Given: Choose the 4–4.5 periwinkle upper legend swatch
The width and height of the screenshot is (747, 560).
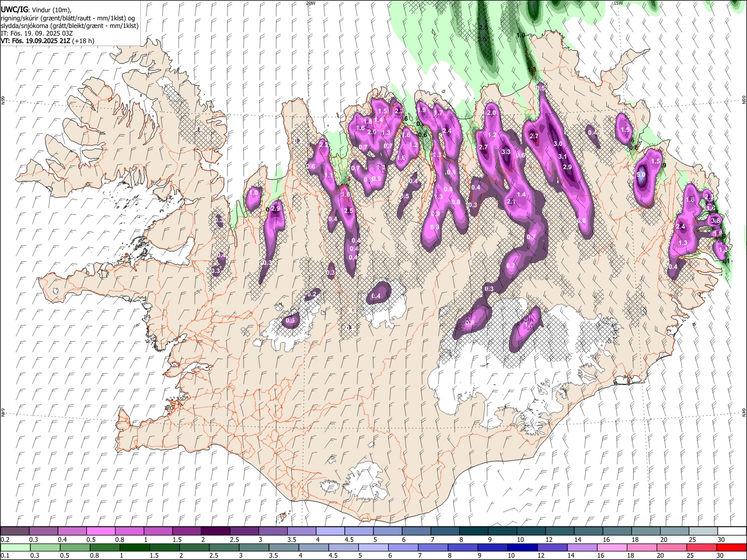Looking at the screenshot, I should coord(330,531).
